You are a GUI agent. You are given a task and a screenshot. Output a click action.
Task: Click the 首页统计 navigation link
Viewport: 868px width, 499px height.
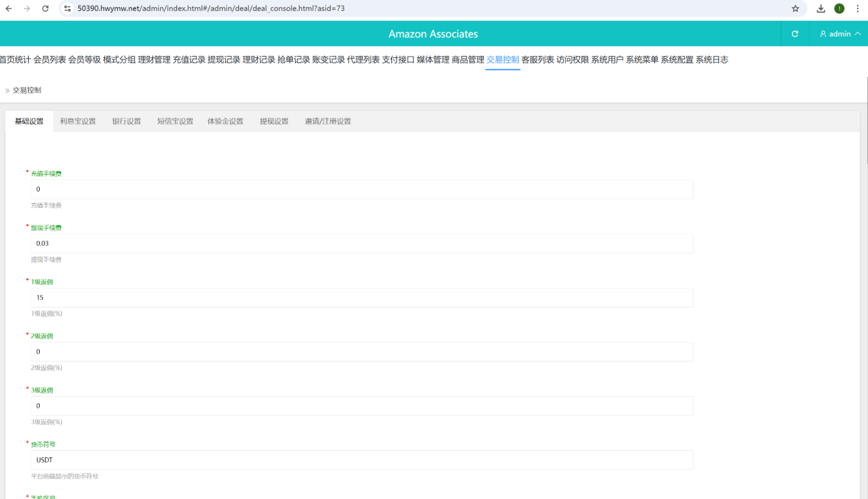15,60
